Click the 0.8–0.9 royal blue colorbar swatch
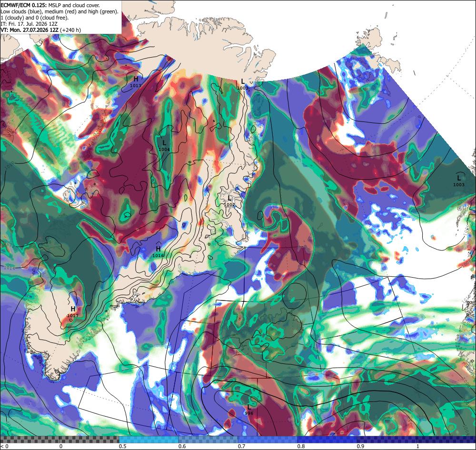This screenshot has height=450, width=476. coord(327,440)
